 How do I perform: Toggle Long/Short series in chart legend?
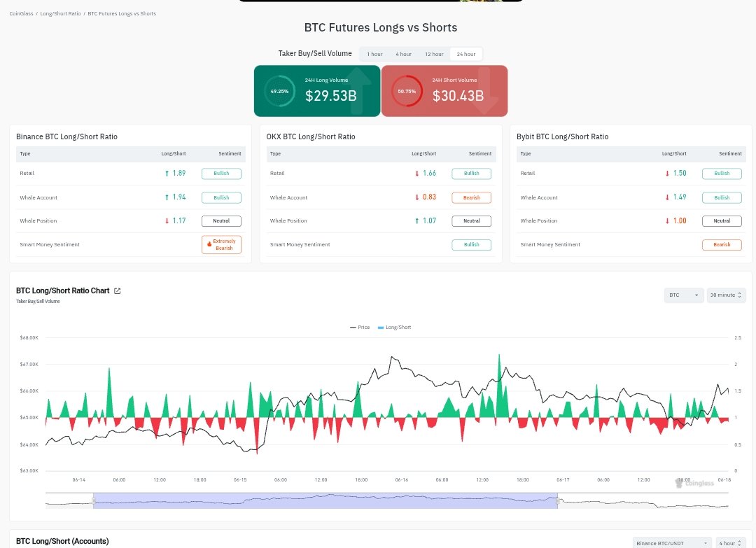pos(394,328)
